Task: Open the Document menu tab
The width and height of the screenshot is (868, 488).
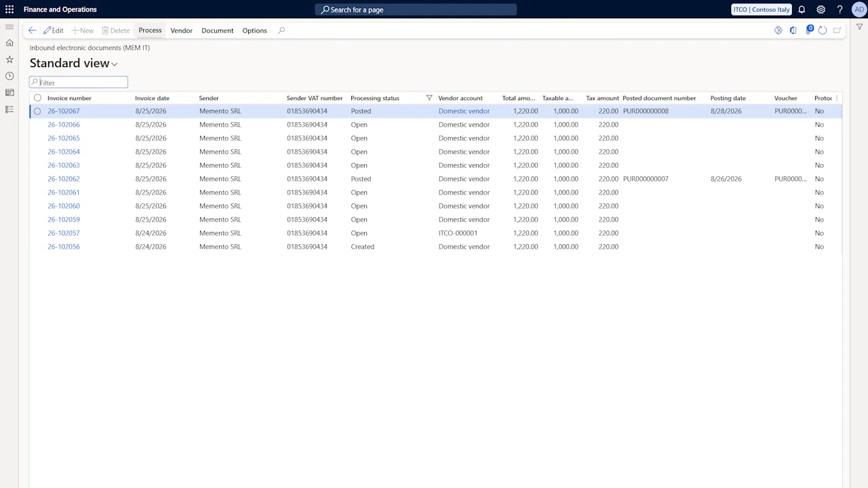Action: (218, 30)
